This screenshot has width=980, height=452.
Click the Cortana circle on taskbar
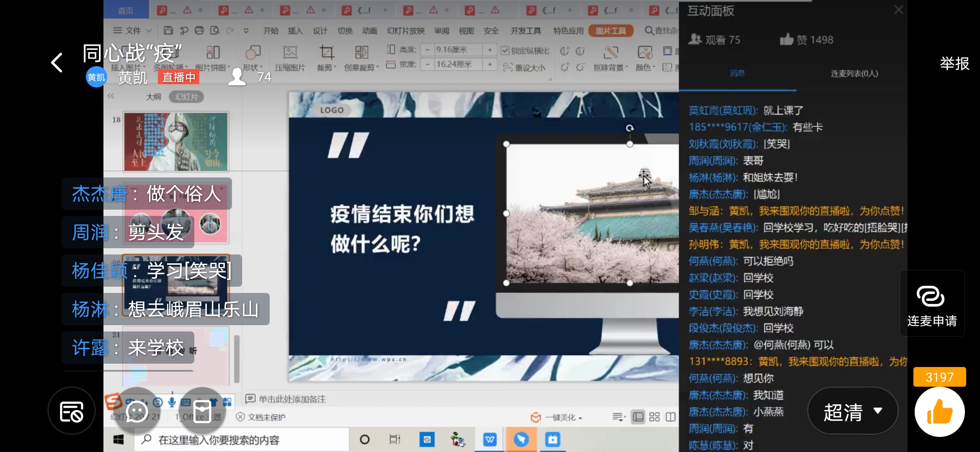coord(365,439)
